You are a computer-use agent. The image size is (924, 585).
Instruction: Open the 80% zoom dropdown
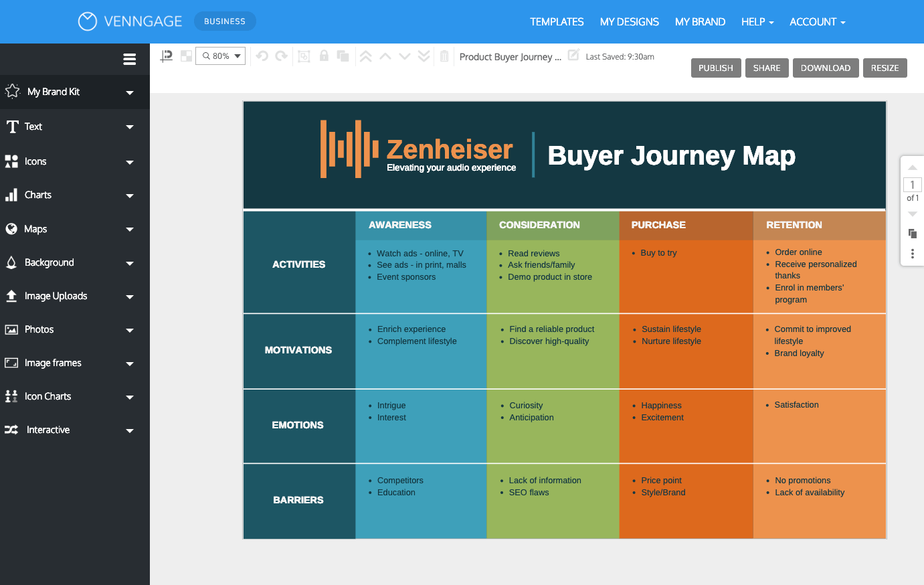221,56
